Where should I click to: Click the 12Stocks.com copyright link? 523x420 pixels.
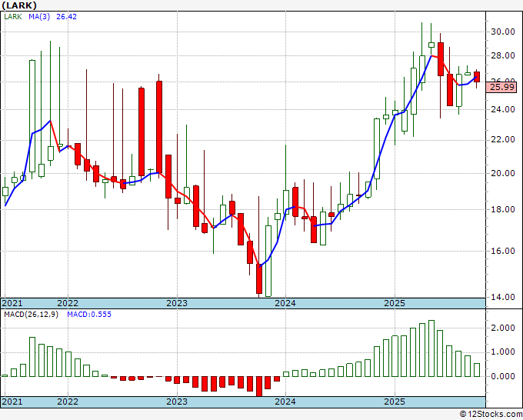point(491,415)
